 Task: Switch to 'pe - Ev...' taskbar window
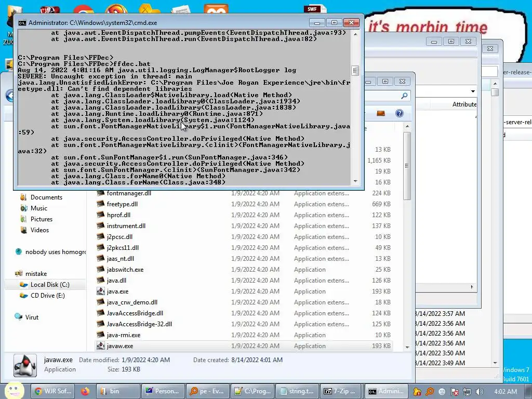point(207,391)
